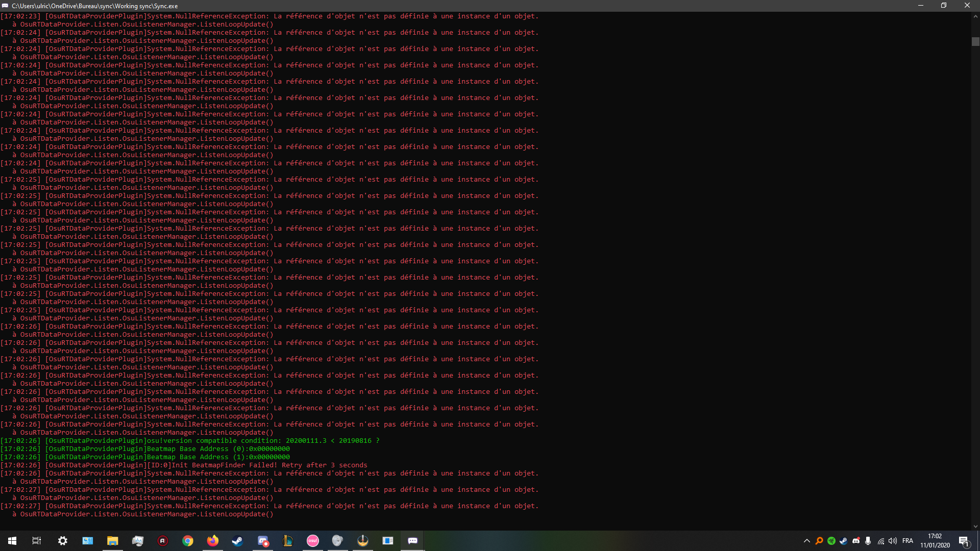Click the microphone tray icon
The image size is (980, 551).
868,541
